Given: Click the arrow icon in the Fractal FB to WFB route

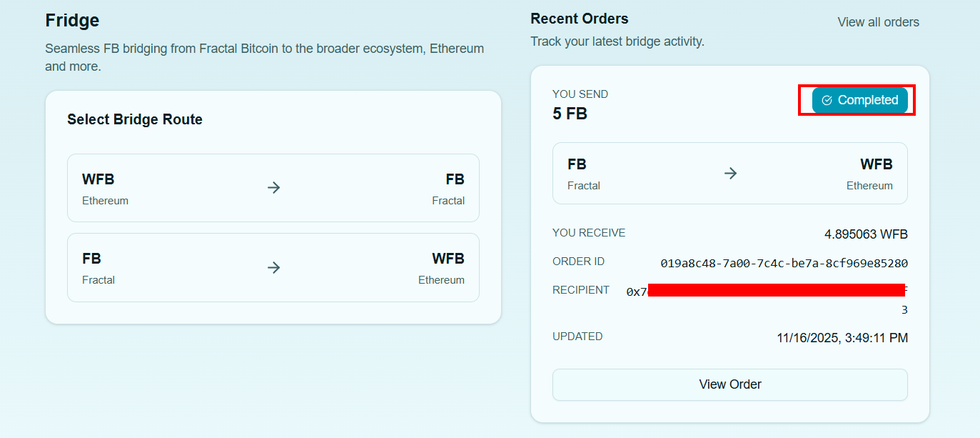Looking at the screenshot, I should point(273,268).
